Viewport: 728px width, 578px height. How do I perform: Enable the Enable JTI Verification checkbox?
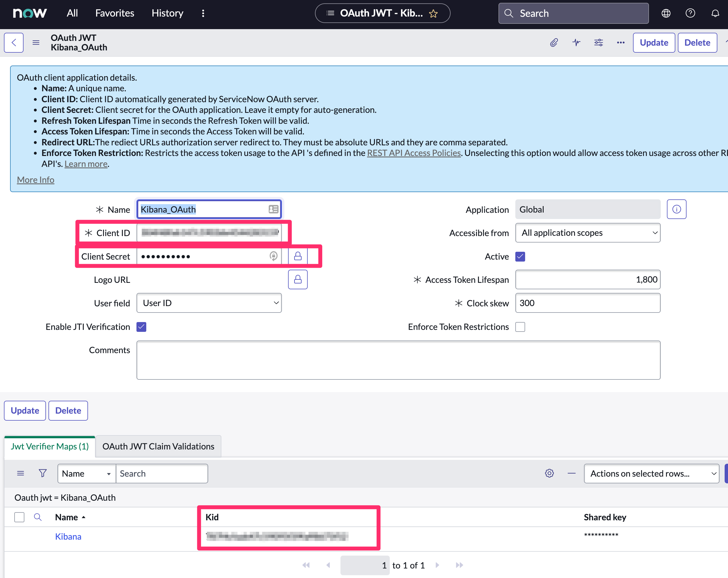click(x=142, y=326)
